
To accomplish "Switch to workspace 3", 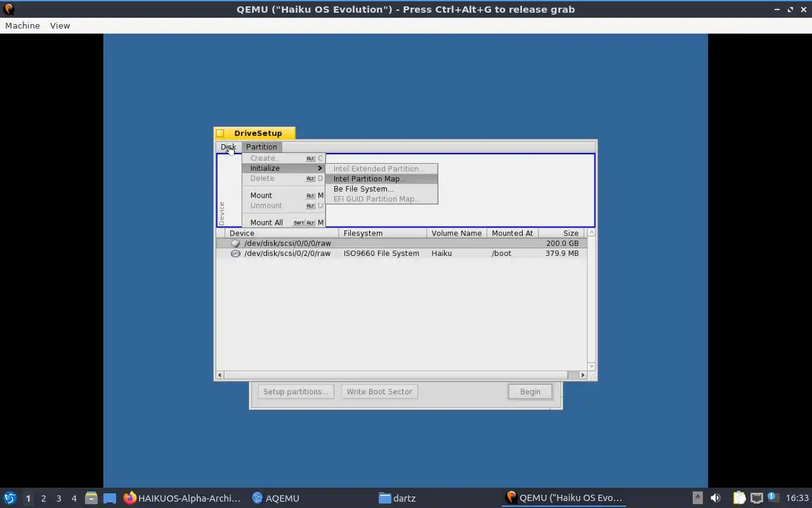I will click(x=58, y=498).
